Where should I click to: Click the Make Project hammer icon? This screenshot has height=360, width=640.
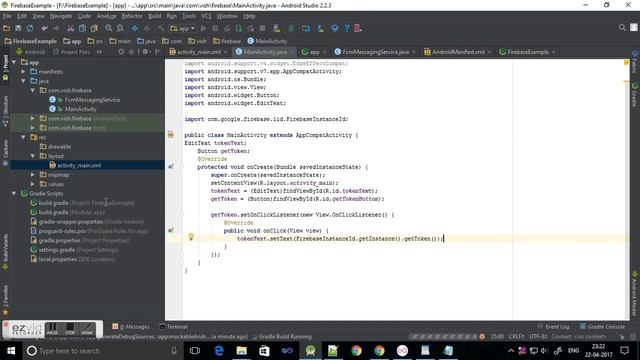[161, 28]
